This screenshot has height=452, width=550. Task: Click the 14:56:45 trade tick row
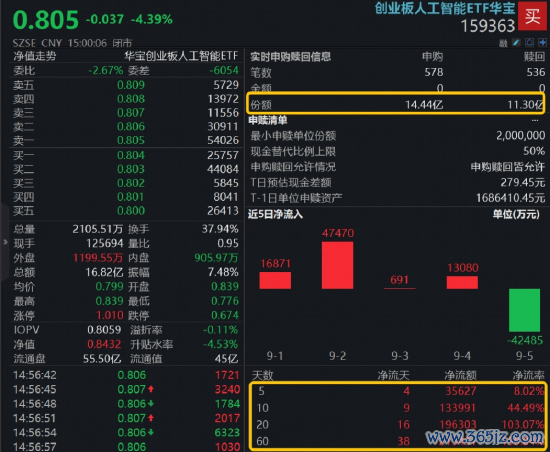(126, 389)
